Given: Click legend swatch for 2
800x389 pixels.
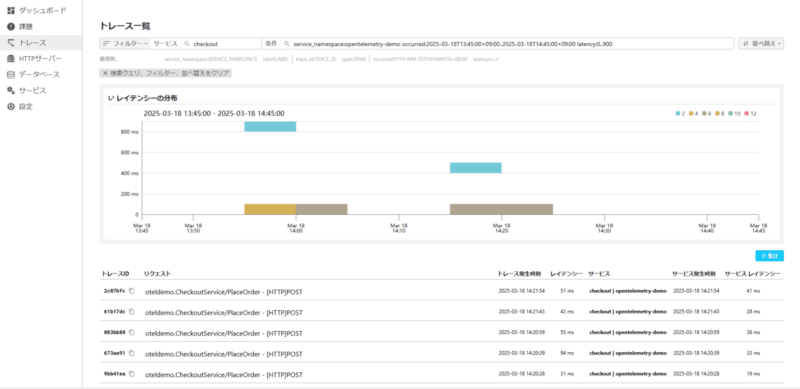Looking at the screenshot, I should tap(678, 113).
